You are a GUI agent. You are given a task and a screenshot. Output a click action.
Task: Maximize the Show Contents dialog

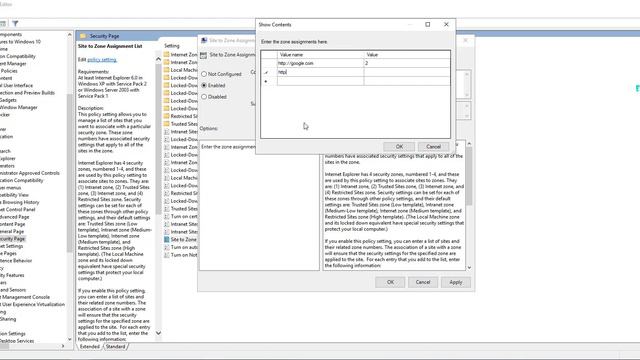click(428, 24)
